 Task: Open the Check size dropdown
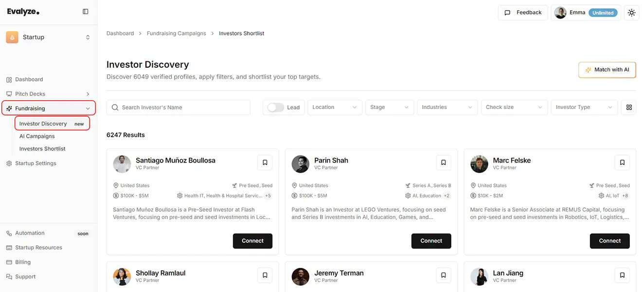[514, 107]
